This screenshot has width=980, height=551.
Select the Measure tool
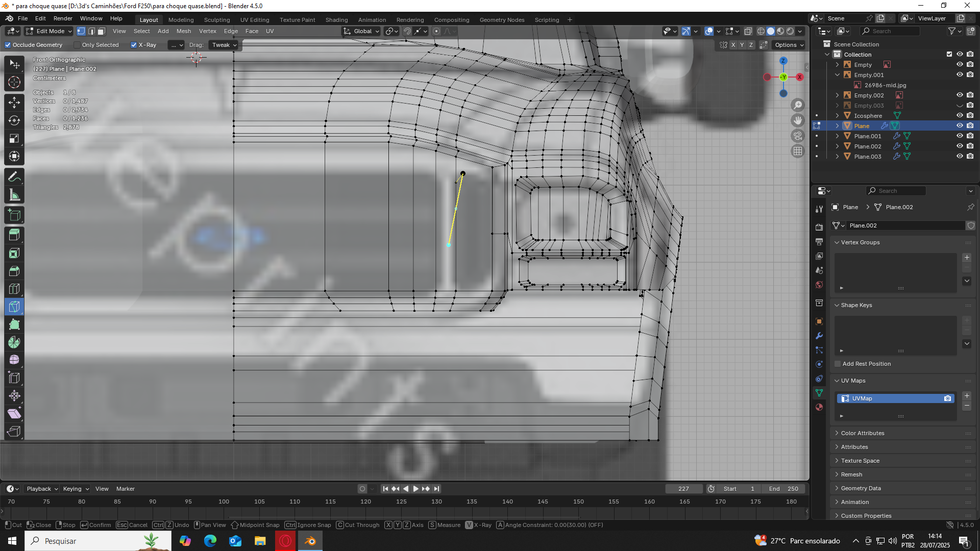pos(14,195)
